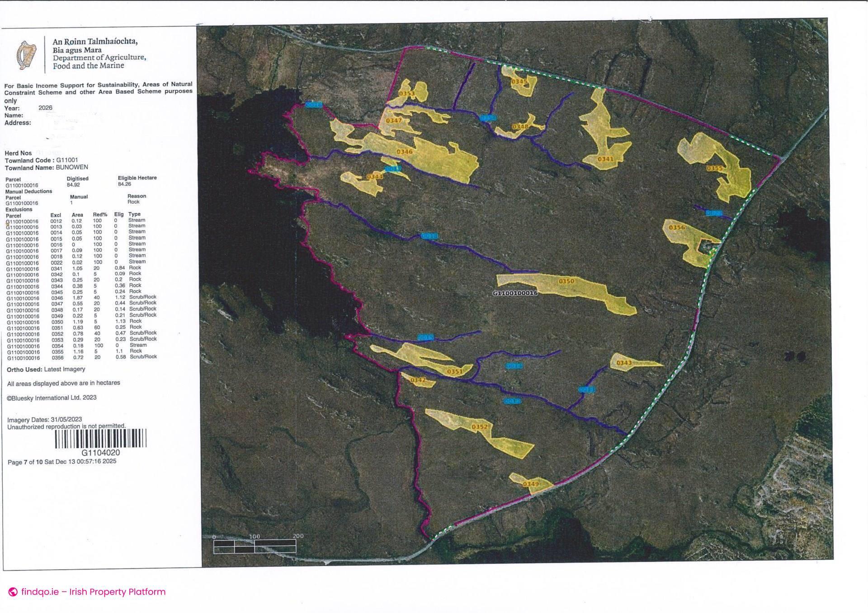This screenshot has width=868, height=613.
Task: Select the blue stream marker 0018
Action: 429,235
